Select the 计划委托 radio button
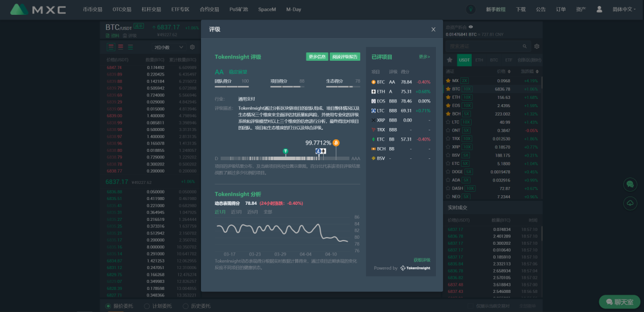Screen dimensions: 644x312 147,306
